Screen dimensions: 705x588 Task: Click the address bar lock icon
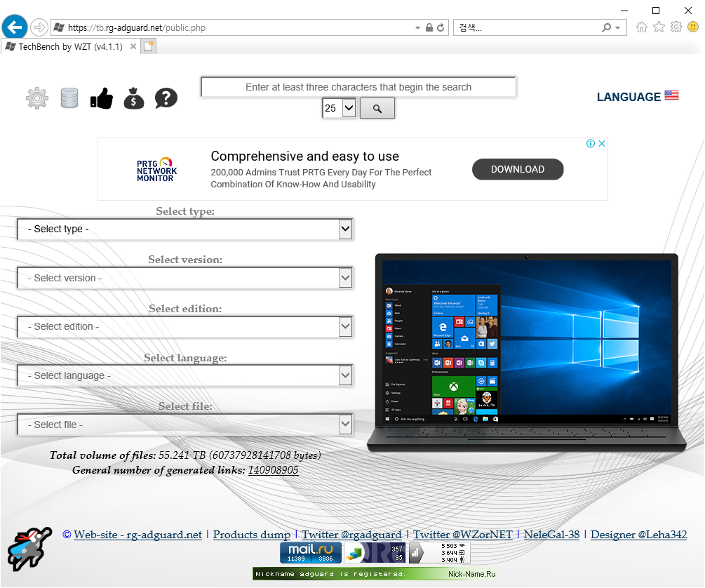(429, 27)
